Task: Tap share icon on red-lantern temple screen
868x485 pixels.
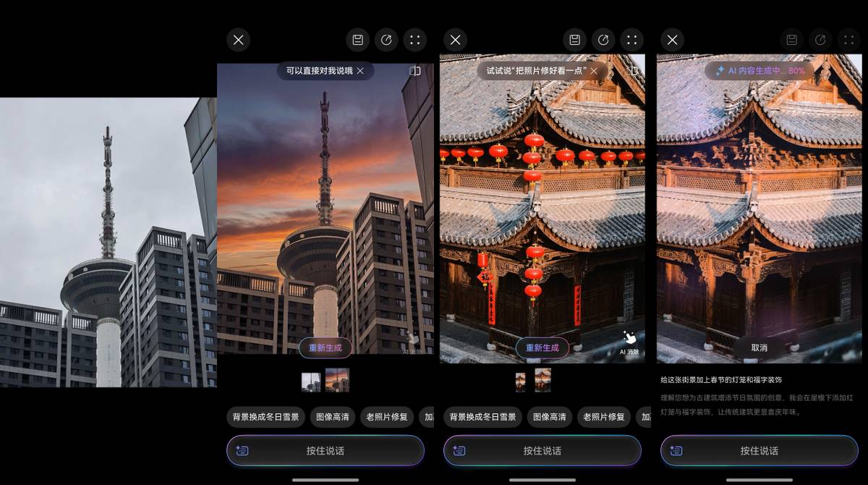Action: [603, 40]
